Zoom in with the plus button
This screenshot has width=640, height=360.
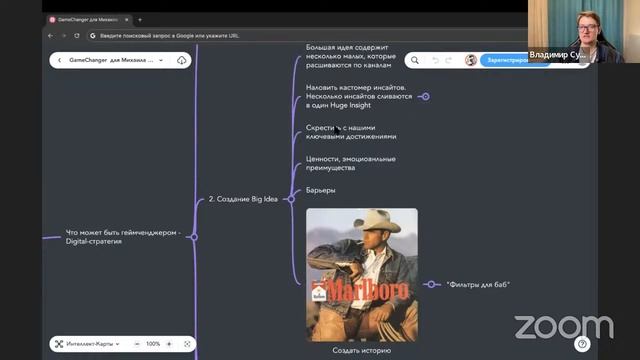tap(169, 344)
